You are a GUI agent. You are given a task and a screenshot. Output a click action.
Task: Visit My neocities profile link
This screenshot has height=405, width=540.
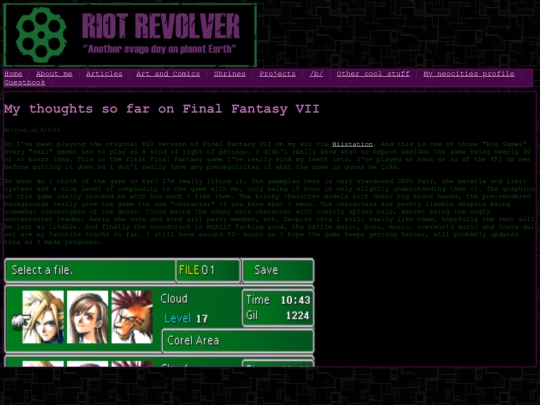pyautogui.click(x=469, y=74)
